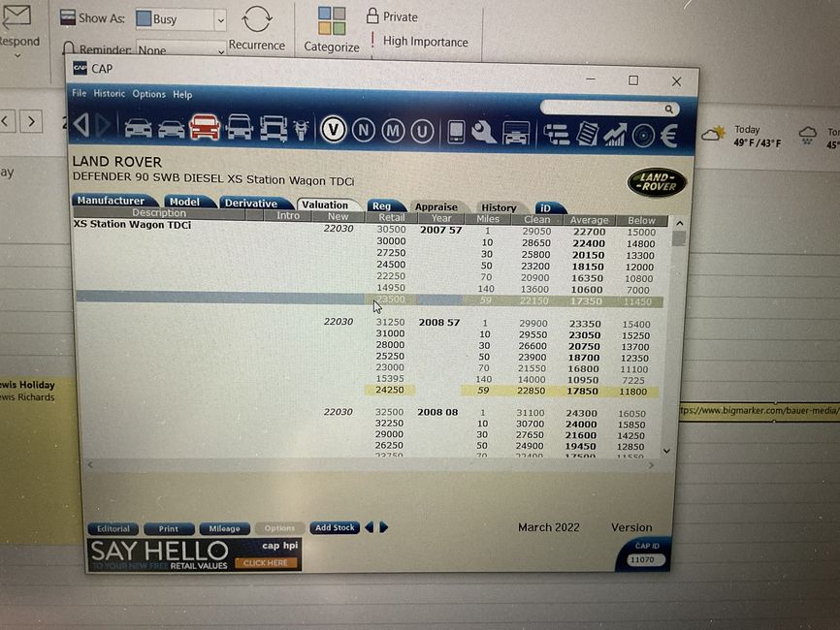Screen dimensions: 840x630
Task: Click the Categorize button in Outlook
Action: pos(332,29)
